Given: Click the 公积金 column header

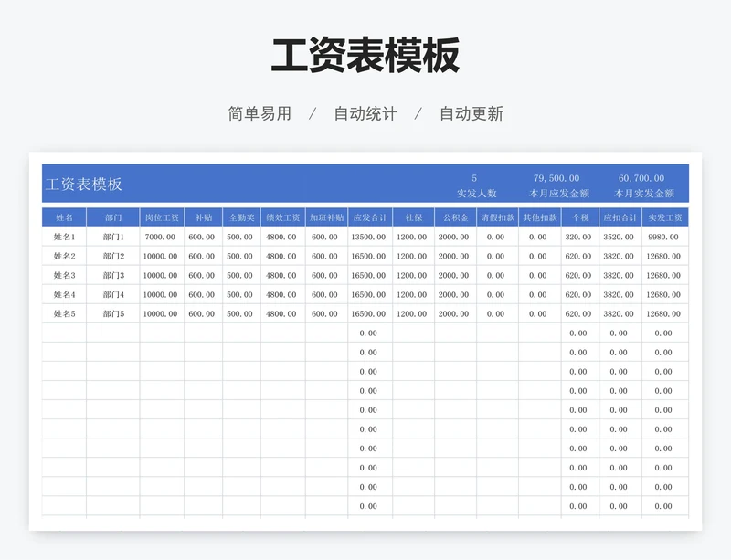Looking at the screenshot, I should [455, 217].
